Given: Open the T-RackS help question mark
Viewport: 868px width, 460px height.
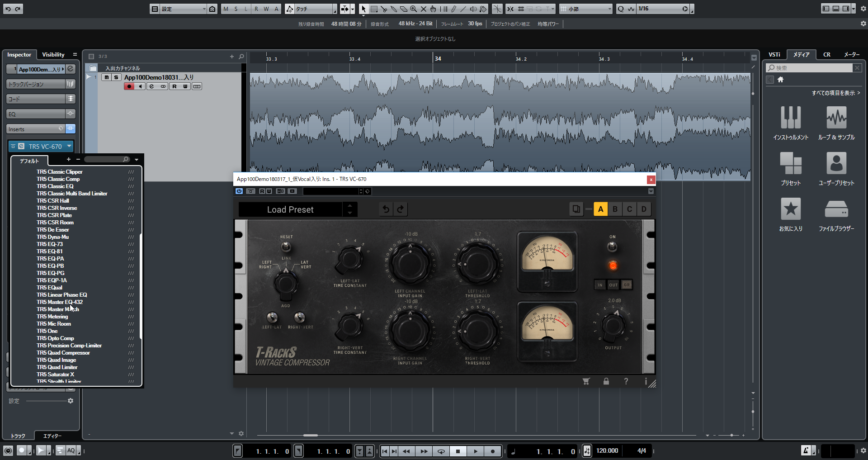Looking at the screenshot, I should (626, 381).
